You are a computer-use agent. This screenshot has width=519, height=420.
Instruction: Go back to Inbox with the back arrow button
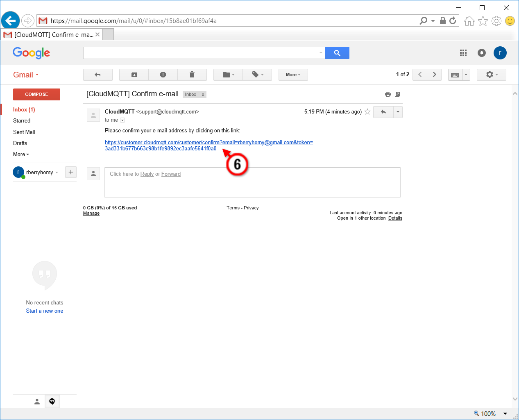point(98,75)
